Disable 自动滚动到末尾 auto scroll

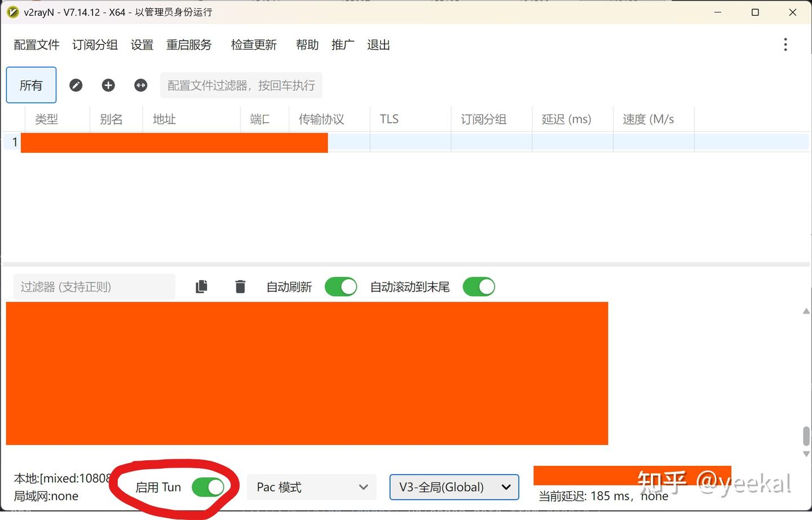tap(479, 287)
